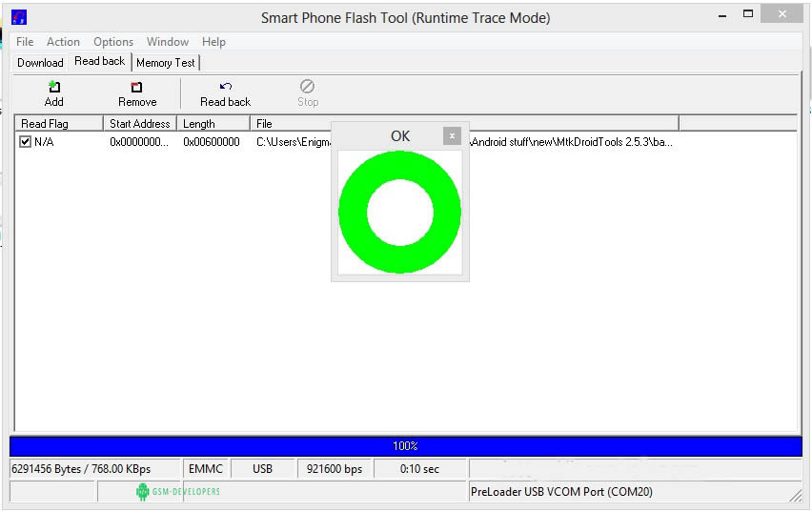Maximize the Smart Phone Flash Tool window
This screenshot has width=812, height=512.
click(748, 14)
